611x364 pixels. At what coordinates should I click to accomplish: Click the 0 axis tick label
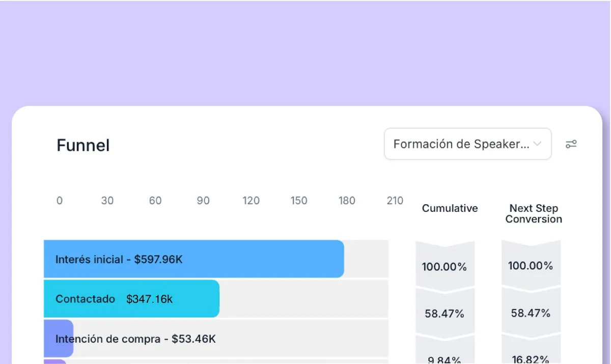pos(60,201)
